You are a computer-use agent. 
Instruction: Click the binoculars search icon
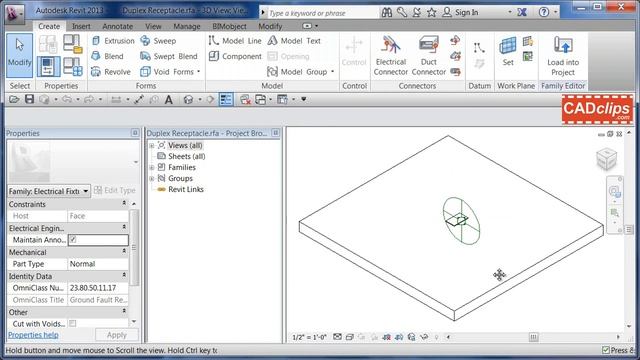coord(387,13)
